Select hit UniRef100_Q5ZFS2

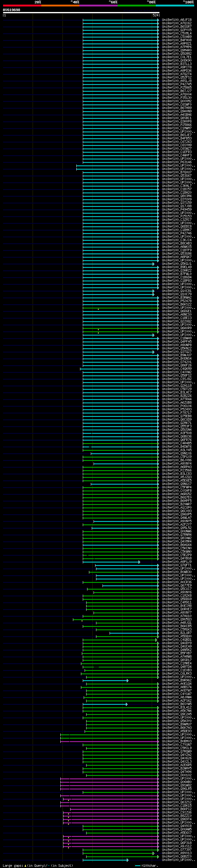point(177,77)
